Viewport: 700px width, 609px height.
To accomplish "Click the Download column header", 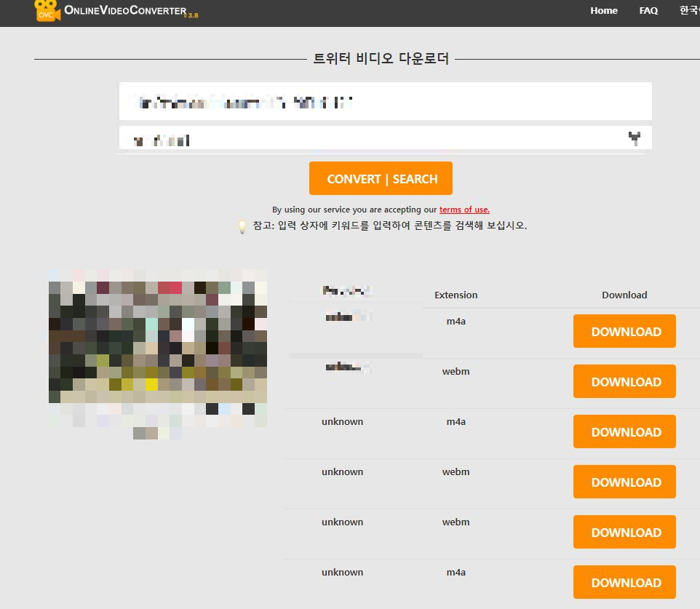I will click(624, 295).
